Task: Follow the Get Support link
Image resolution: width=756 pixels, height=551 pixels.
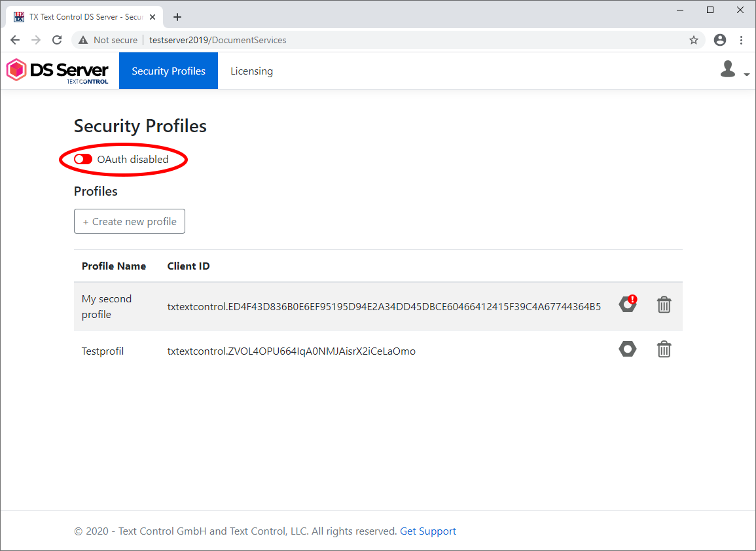Action: (x=427, y=531)
